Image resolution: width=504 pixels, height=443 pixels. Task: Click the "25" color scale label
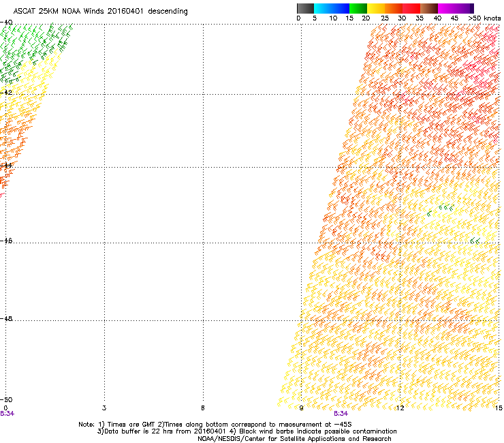pyautogui.click(x=385, y=18)
